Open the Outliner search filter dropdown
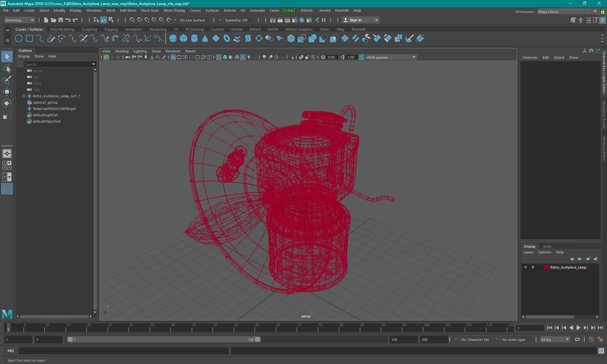Screen dimensions: 607x364 [x=94, y=64]
